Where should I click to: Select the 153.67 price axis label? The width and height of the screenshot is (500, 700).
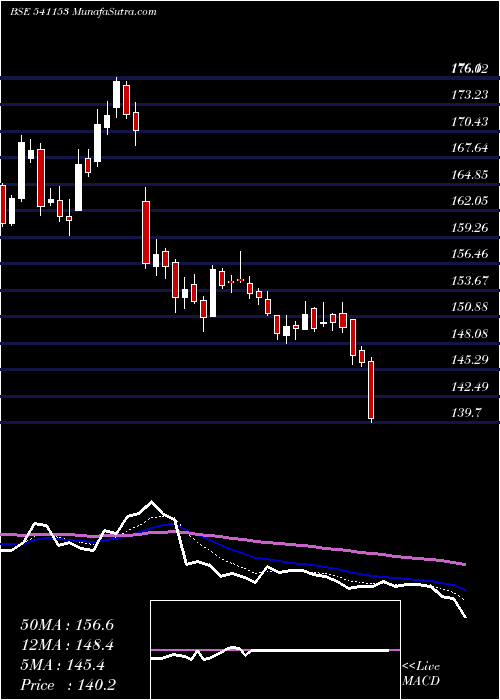(x=470, y=281)
